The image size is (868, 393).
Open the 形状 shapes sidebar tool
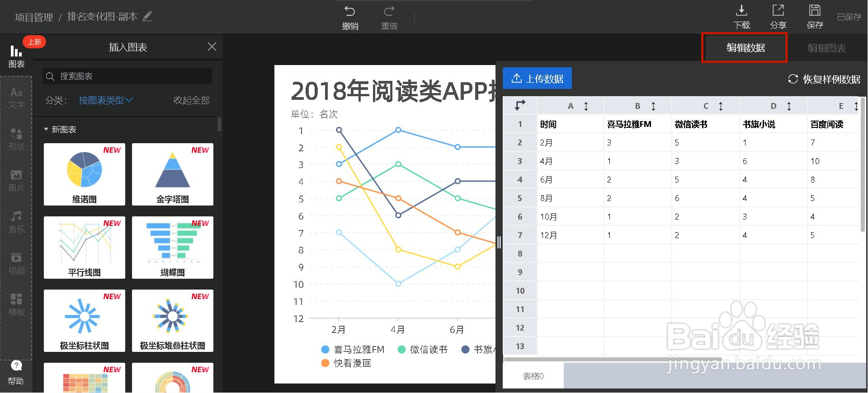coord(16,139)
